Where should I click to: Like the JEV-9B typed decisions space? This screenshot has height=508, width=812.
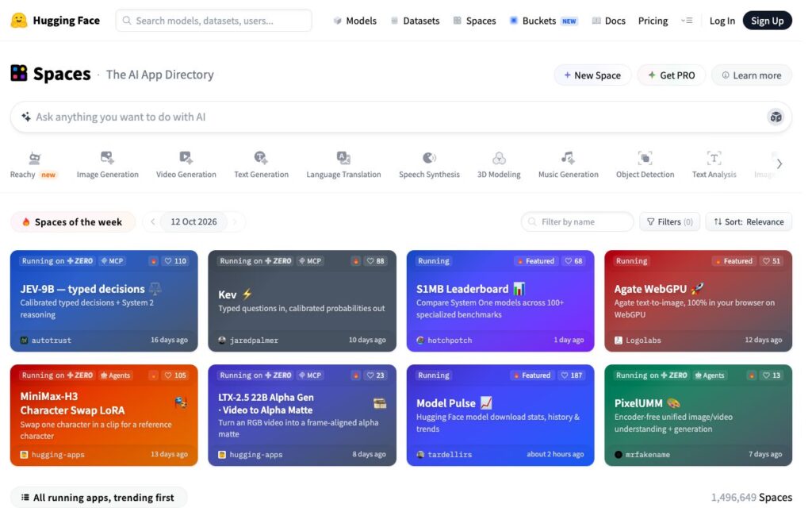168,261
